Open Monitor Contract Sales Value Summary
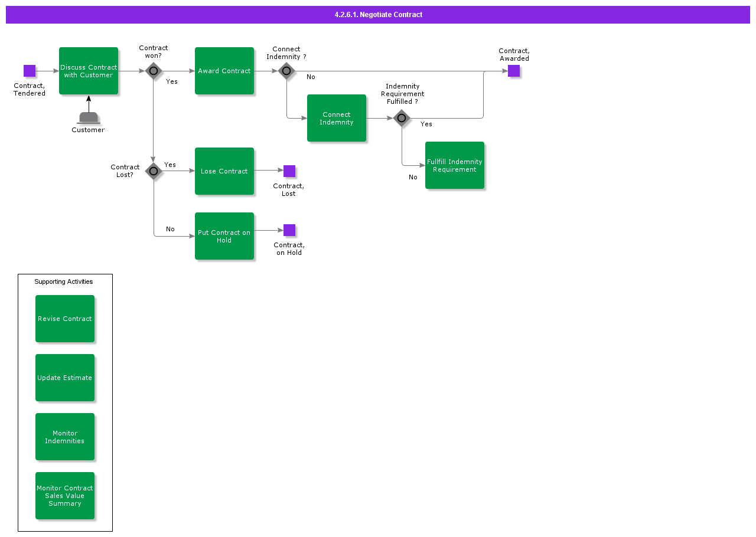This screenshot has height=537, width=756. point(65,496)
